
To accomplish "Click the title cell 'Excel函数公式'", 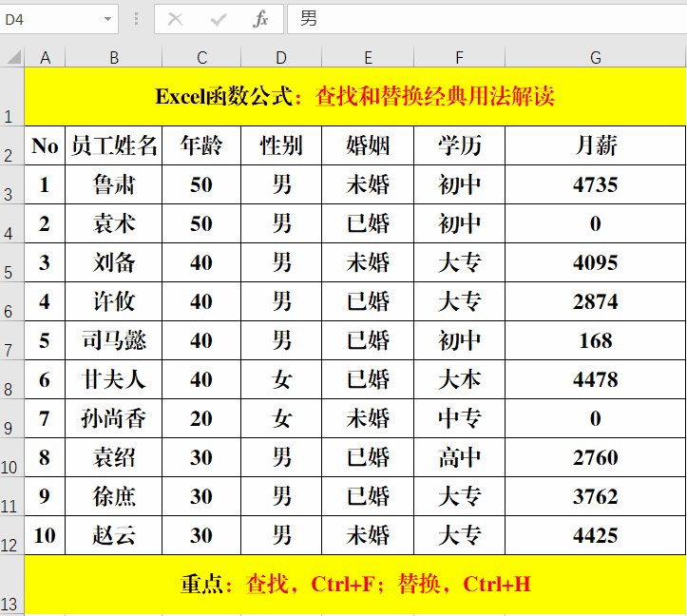I will tap(355, 96).
